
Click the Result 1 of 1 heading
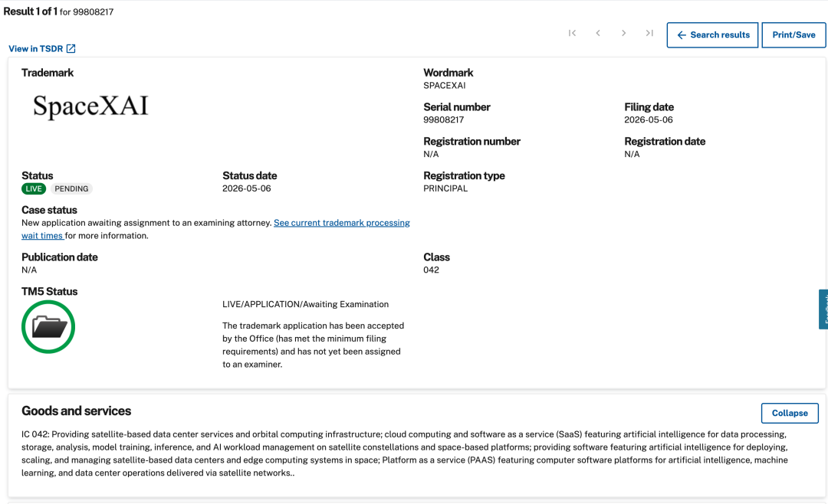[30, 11]
